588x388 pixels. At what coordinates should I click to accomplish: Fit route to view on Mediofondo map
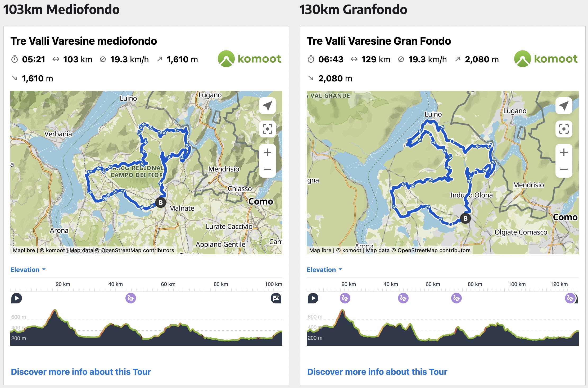[x=267, y=129]
